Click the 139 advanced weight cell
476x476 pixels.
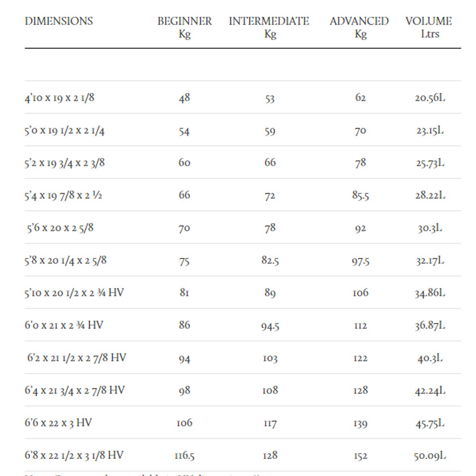[360, 423]
